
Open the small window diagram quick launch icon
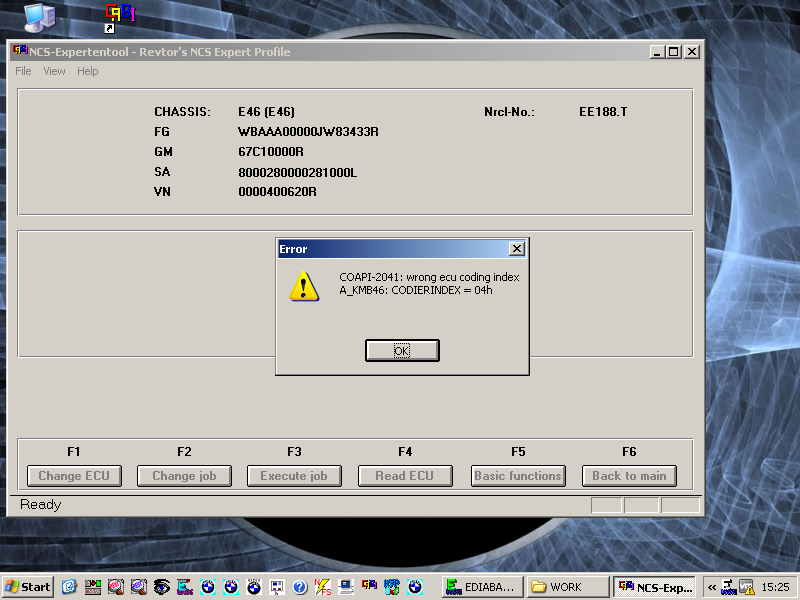(277, 587)
